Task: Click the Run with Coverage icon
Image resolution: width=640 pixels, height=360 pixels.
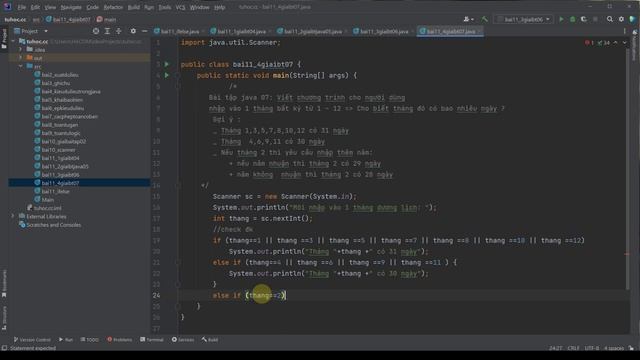Action: (584, 19)
